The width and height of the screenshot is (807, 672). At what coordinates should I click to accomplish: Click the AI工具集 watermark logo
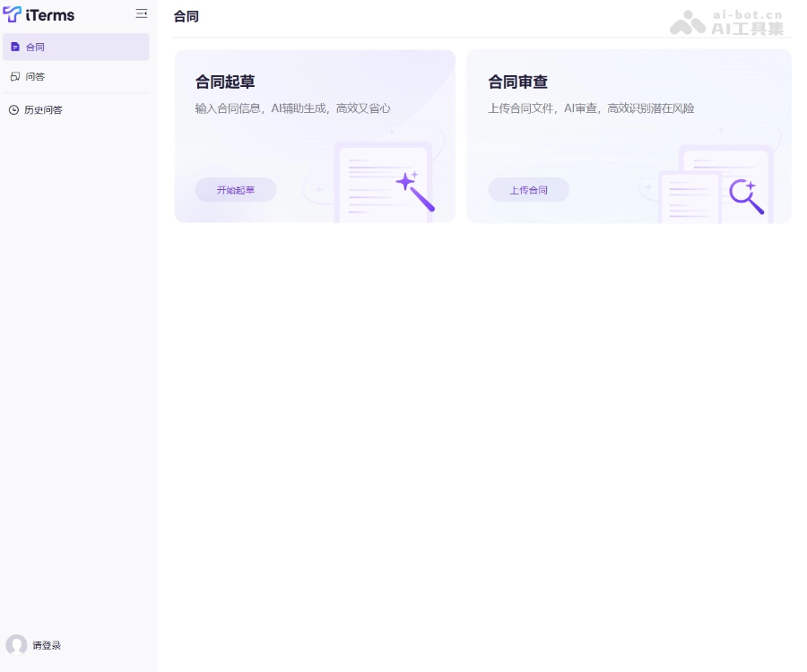coord(727,22)
